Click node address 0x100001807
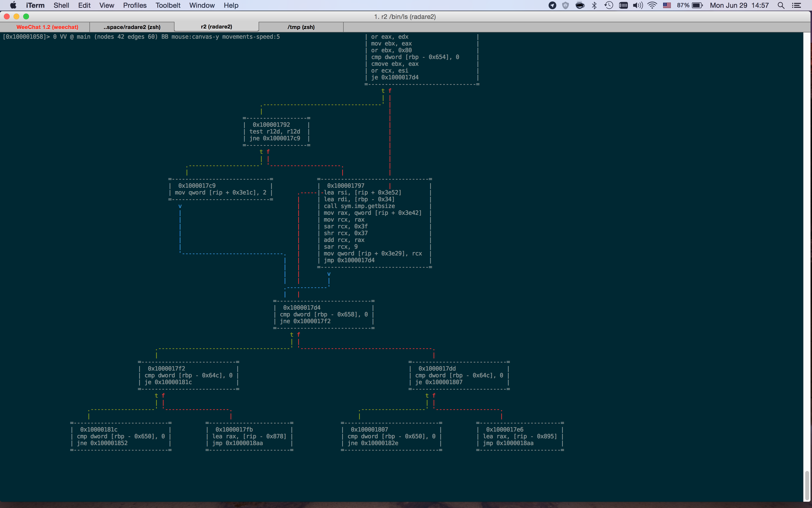 370,429
